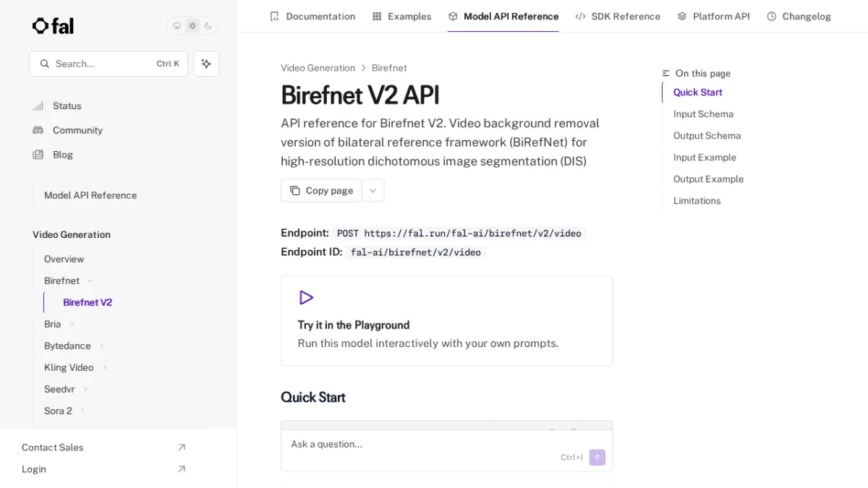Viewport: 868px width, 488px height.
Task: Click the On this page list icon
Action: click(x=666, y=74)
